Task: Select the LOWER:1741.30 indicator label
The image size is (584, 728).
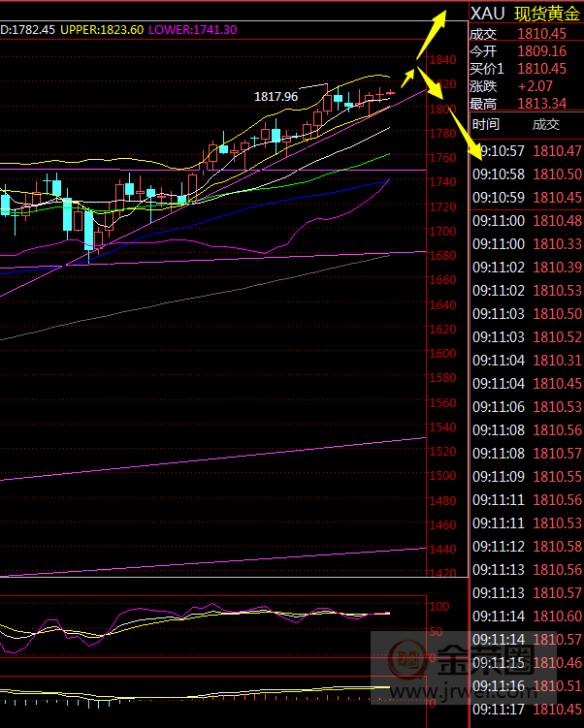Action: coord(192,30)
